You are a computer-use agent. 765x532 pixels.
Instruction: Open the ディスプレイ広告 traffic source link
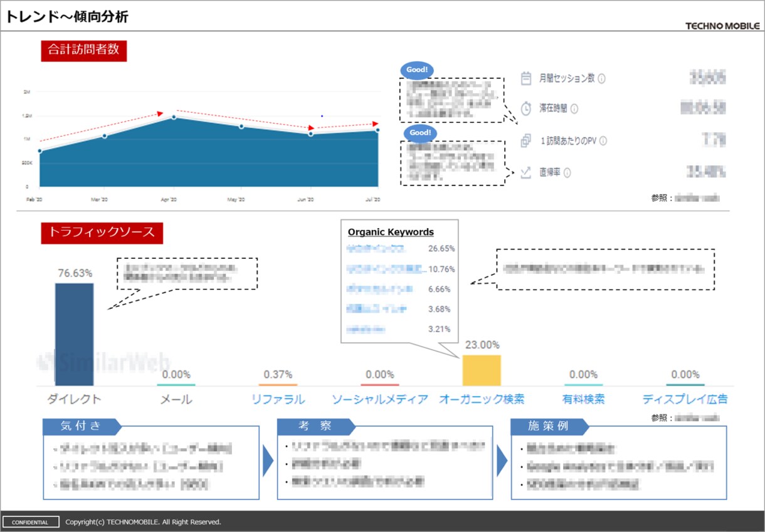685,399
